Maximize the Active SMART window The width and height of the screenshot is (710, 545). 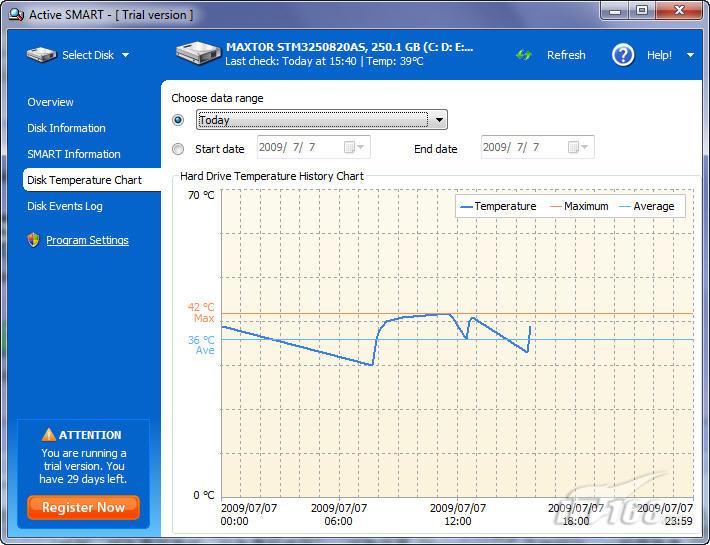tap(642, 11)
